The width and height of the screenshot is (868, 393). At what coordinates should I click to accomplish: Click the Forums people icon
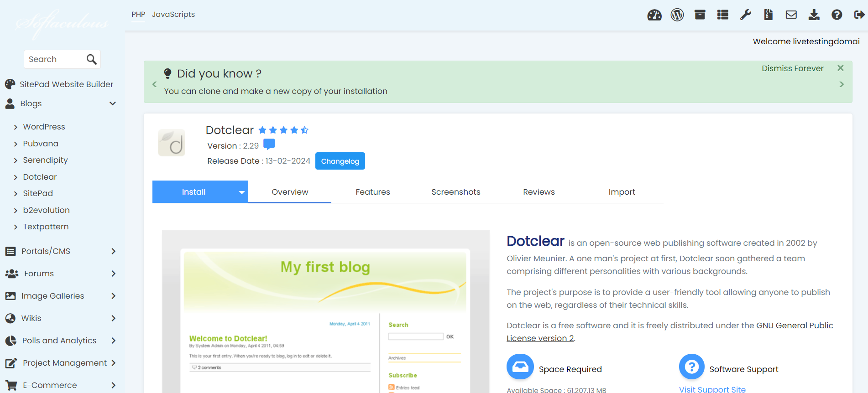[x=12, y=274]
